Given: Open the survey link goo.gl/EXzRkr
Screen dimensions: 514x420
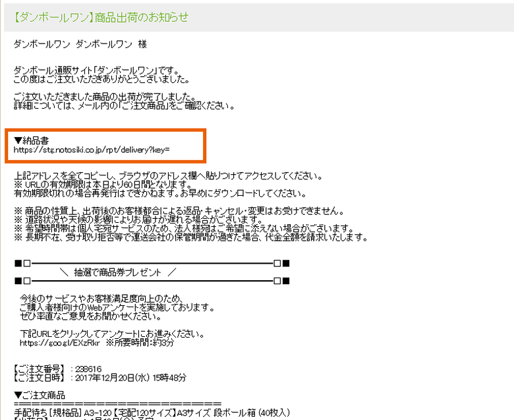Looking at the screenshot, I should coord(60,343).
